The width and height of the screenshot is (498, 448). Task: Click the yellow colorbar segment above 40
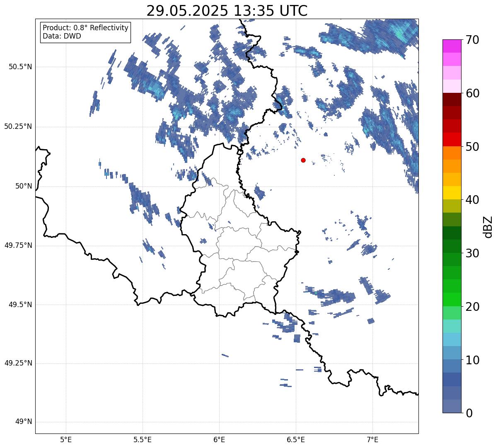pyautogui.click(x=451, y=193)
